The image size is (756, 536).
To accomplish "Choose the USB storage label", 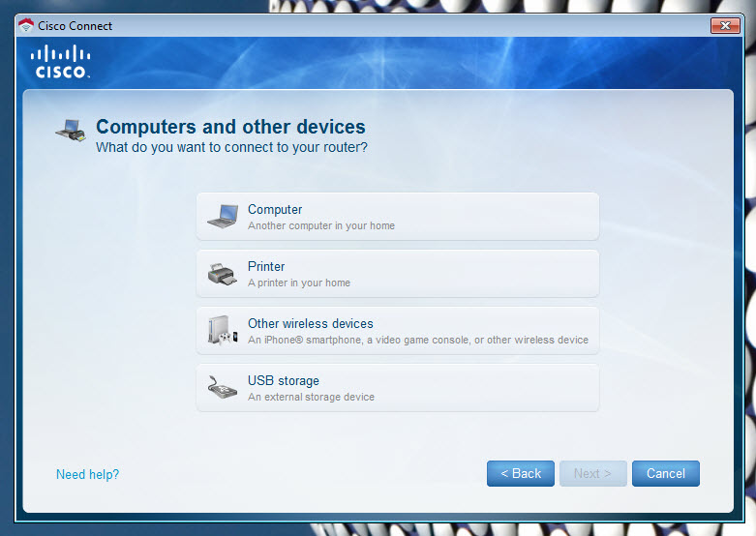I will click(284, 381).
